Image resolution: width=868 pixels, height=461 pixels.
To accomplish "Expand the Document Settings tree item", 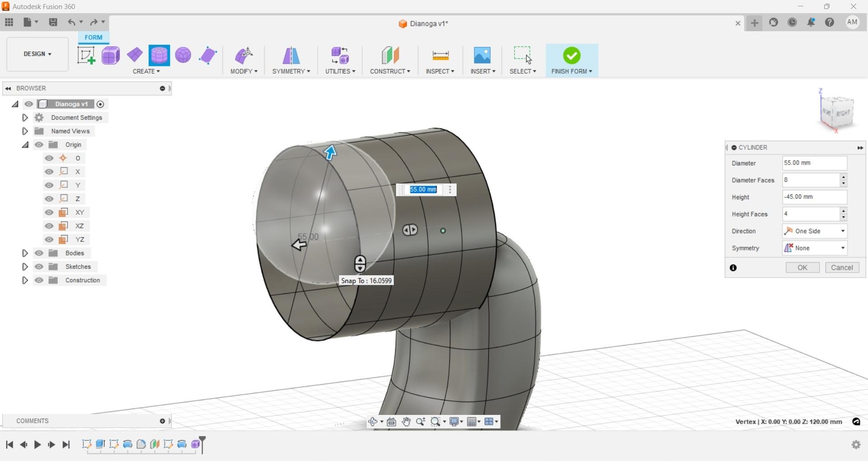I will [x=25, y=118].
